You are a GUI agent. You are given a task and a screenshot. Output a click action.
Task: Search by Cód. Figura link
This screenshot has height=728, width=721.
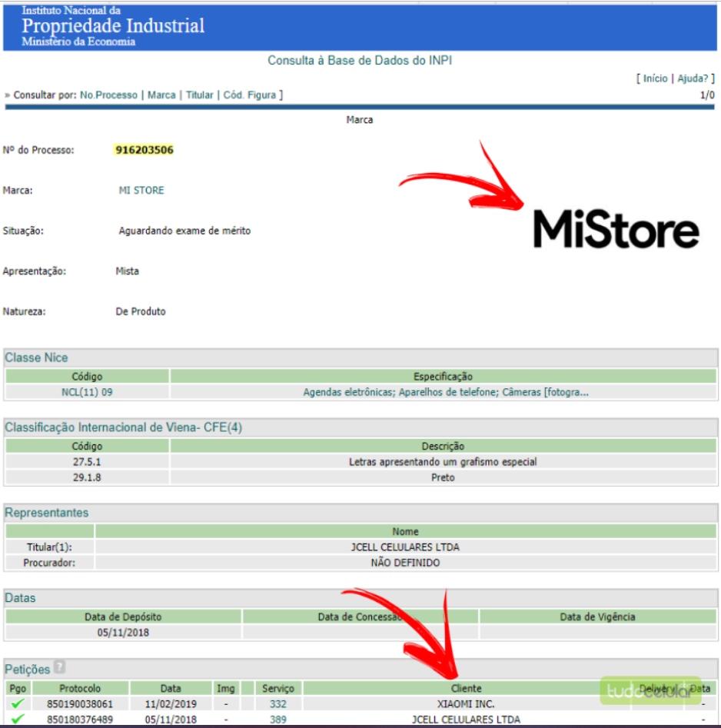(250, 95)
